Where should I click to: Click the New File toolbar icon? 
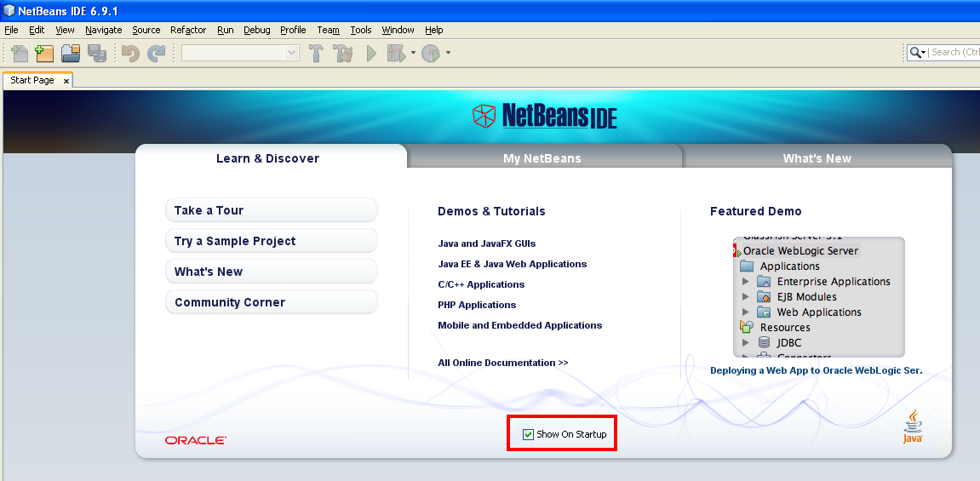[x=20, y=53]
